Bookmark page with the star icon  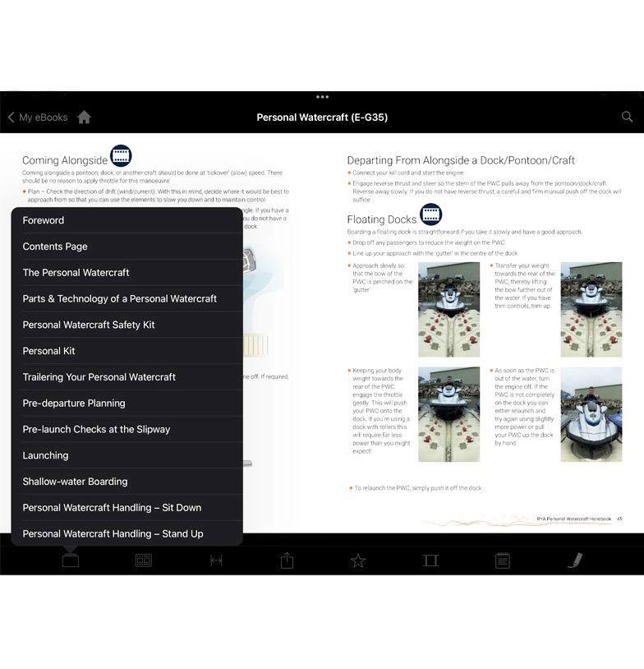[x=358, y=561]
